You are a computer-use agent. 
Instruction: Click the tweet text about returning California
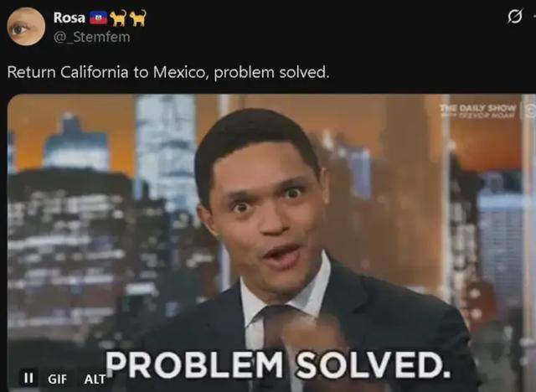tap(168, 72)
